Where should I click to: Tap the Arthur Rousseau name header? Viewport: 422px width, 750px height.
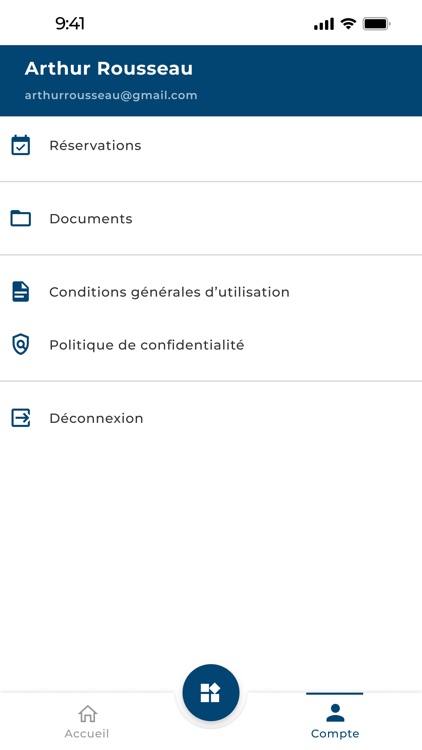[109, 68]
